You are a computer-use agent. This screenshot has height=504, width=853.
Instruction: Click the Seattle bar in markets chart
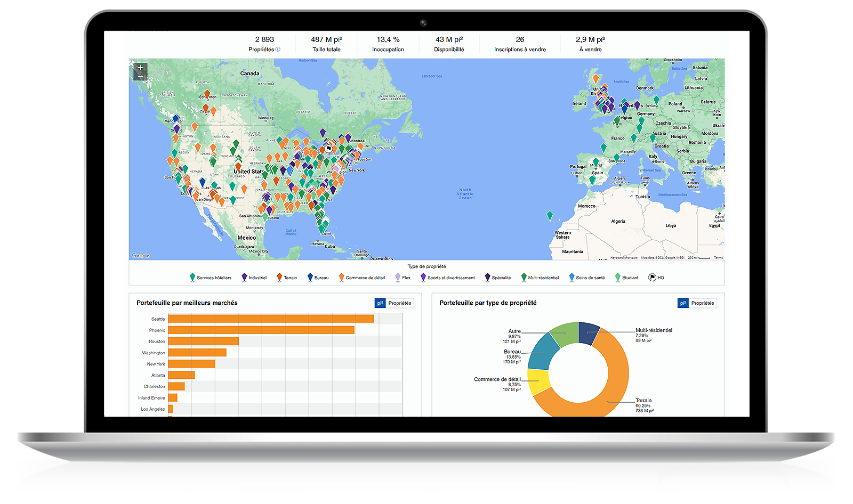(x=271, y=319)
